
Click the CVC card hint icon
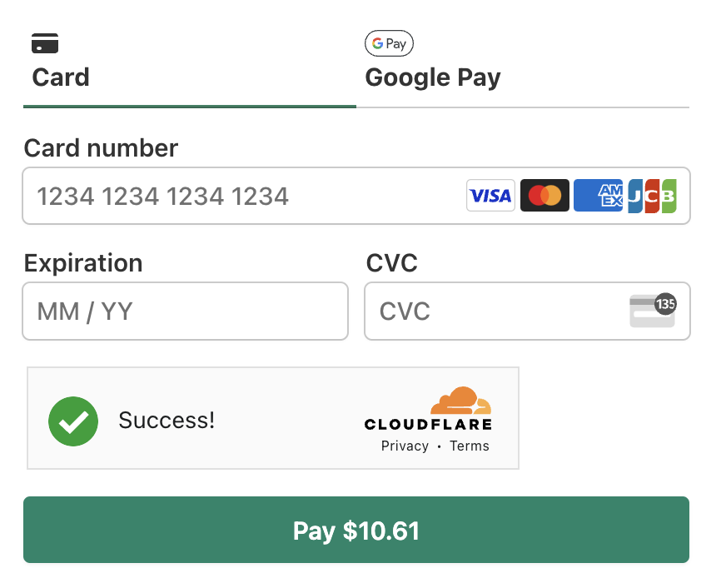(x=653, y=310)
